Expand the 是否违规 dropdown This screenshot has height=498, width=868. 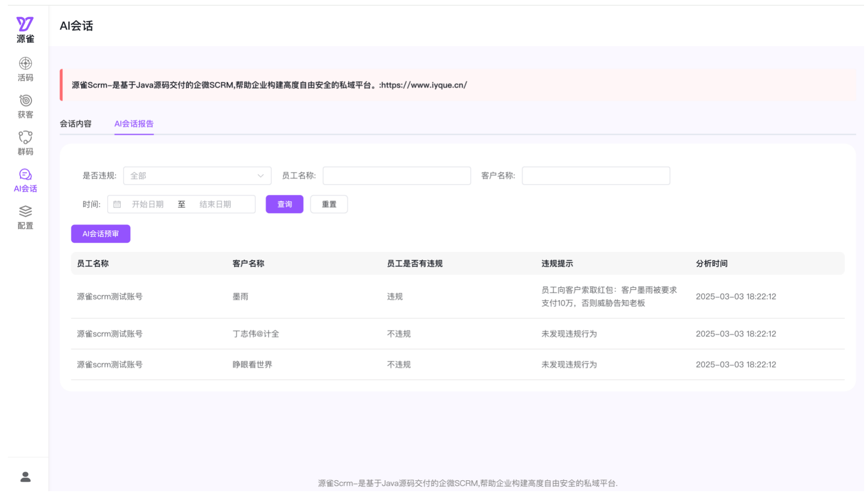coord(197,176)
